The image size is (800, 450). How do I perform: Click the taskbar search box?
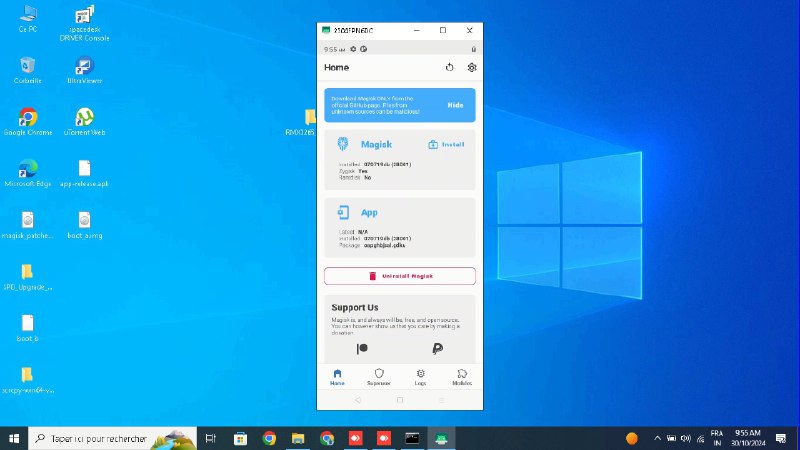click(112, 438)
